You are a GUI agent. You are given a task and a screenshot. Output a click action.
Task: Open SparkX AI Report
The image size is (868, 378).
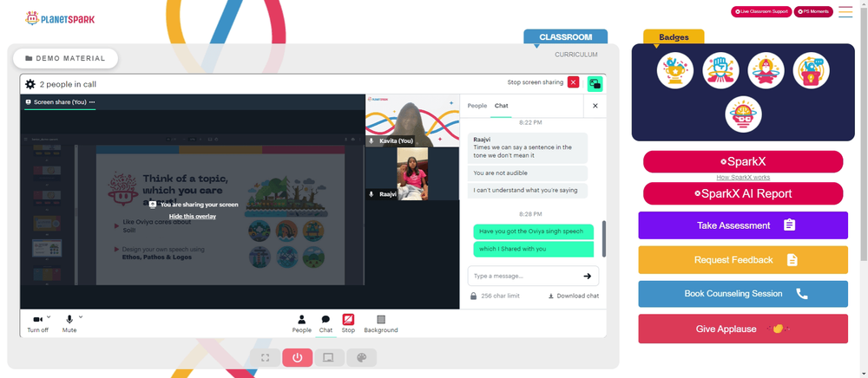(743, 194)
